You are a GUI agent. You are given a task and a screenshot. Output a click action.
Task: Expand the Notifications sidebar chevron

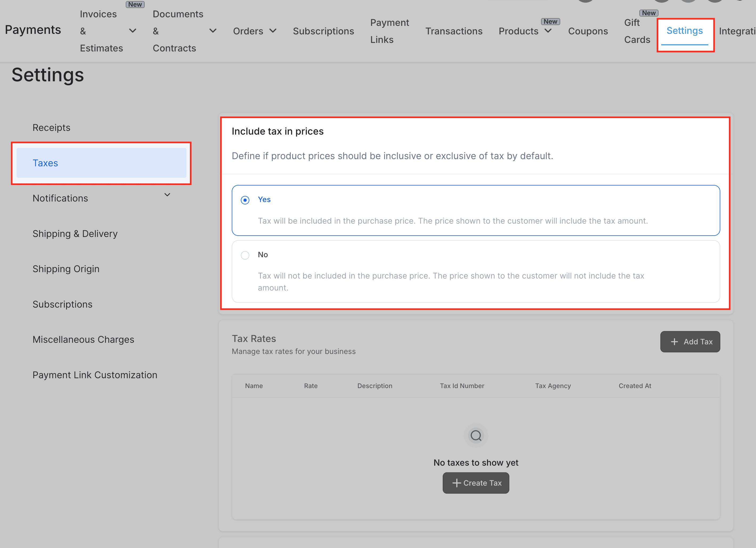coord(167,195)
